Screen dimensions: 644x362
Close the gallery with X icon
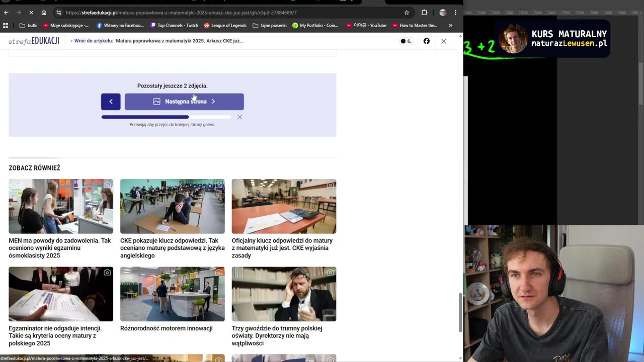click(444, 41)
